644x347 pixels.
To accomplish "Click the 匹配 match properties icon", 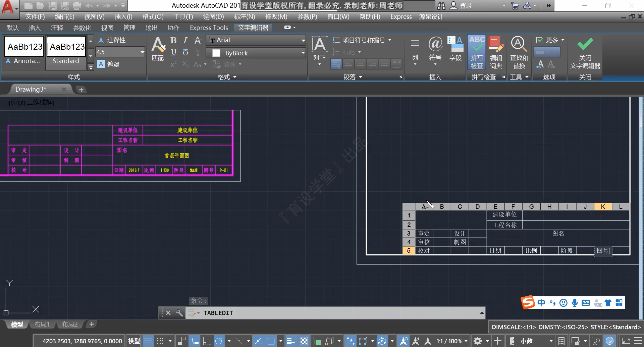I will point(158,49).
